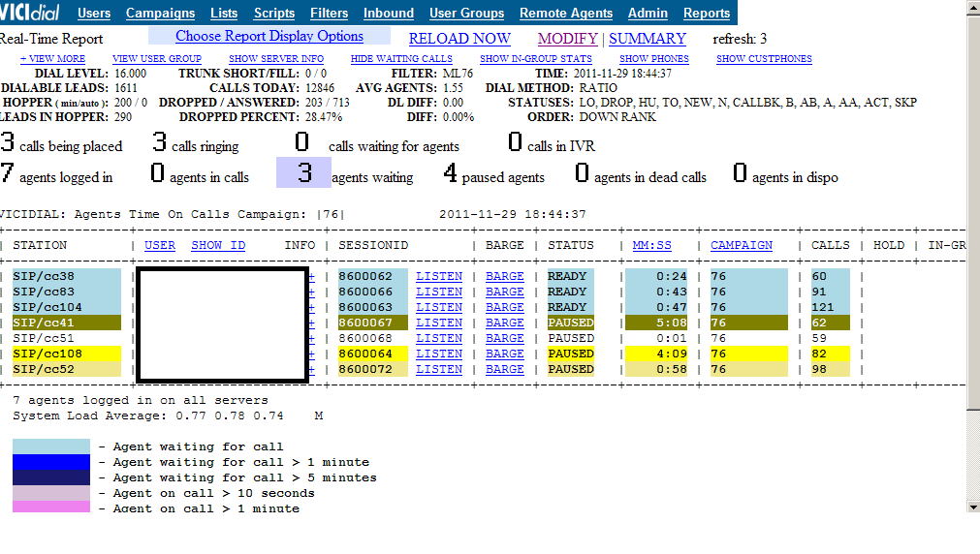Open the Reports menu

point(707,14)
